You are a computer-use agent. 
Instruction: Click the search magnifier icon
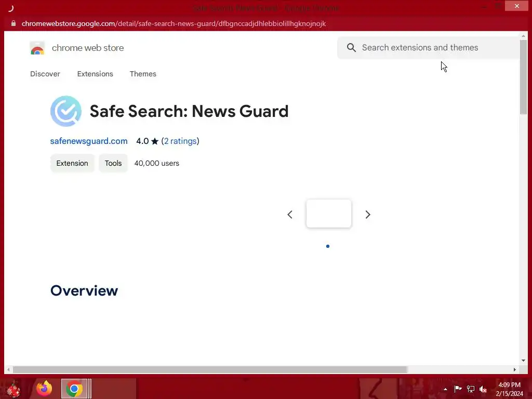[352, 47]
